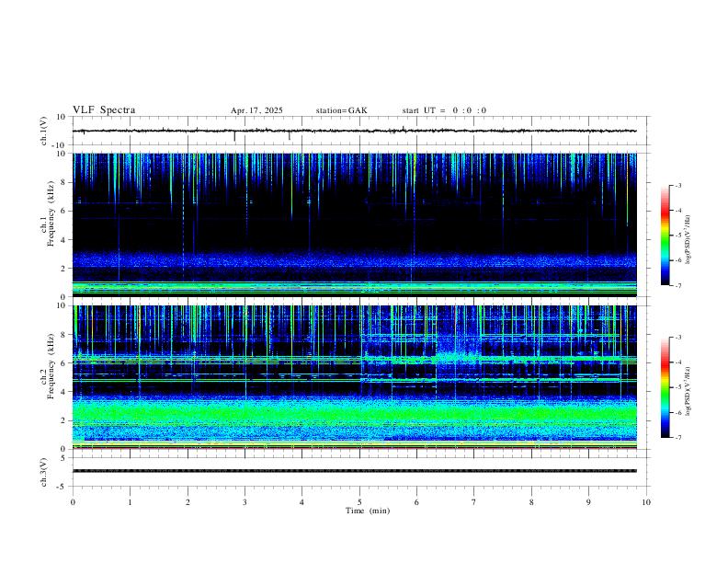Click the "4" time axis tick label
728x563 pixels.
(x=302, y=502)
